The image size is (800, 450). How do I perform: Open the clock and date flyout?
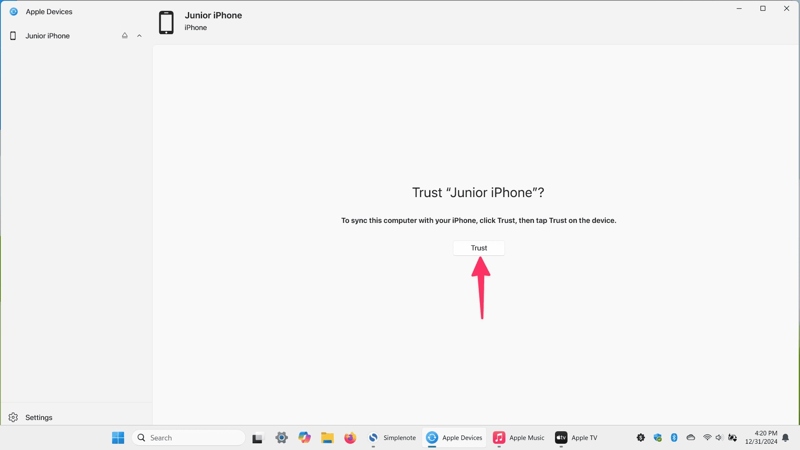(x=761, y=437)
